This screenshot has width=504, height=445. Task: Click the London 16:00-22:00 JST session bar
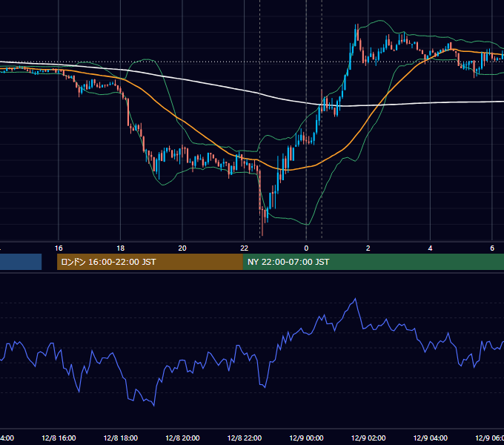pyautogui.click(x=150, y=262)
